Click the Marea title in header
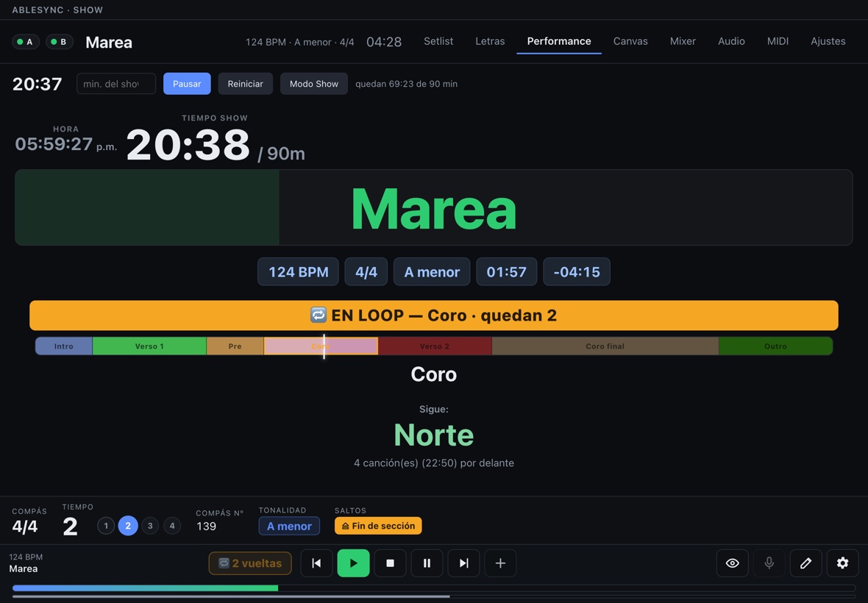Screen dimensions: 868x603 click(x=109, y=42)
